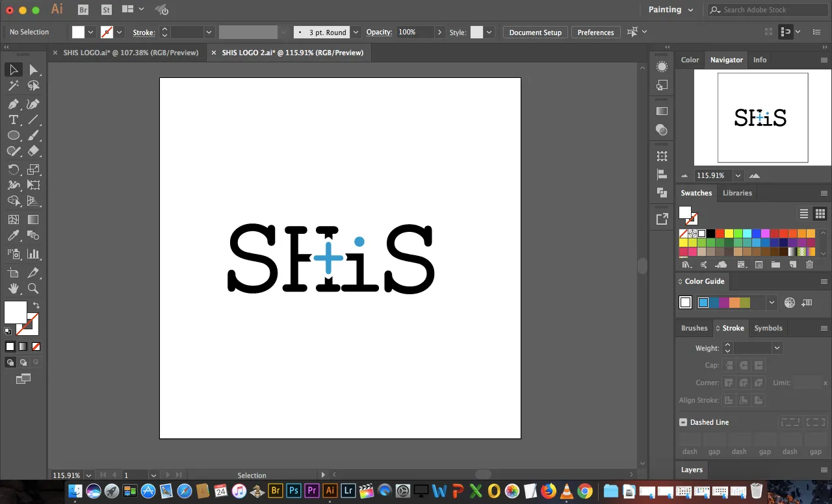Open the Stock (St) button in top bar
Screen dimensions: 832x504
click(x=107, y=10)
